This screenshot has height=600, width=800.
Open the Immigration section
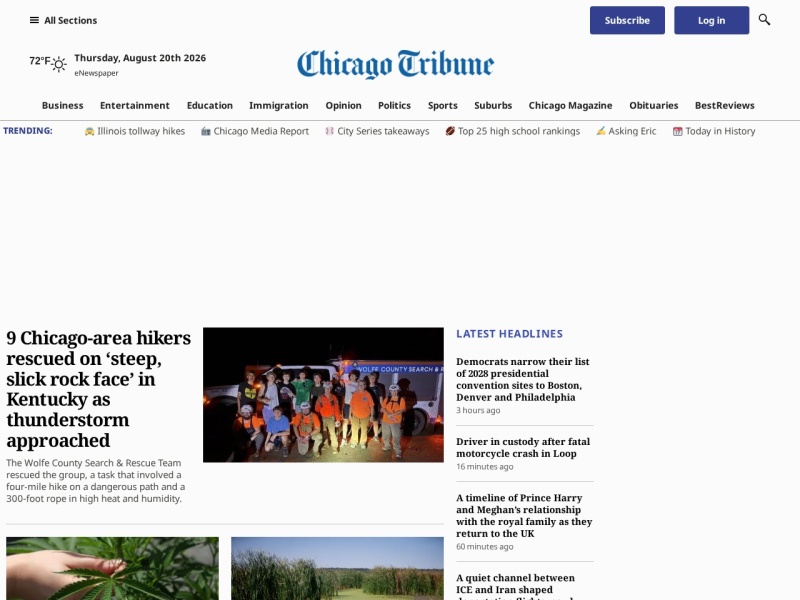[279, 106]
